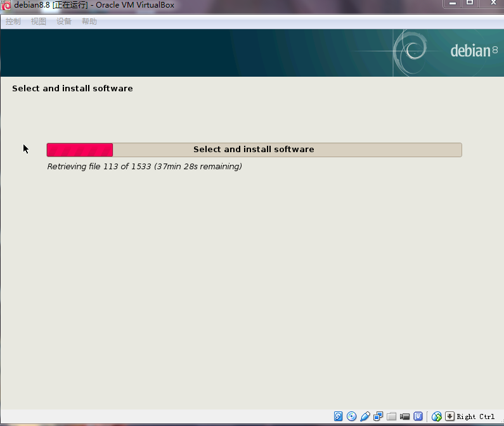Click the video capture camera icon
The image size is (504, 426).
tap(405, 416)
